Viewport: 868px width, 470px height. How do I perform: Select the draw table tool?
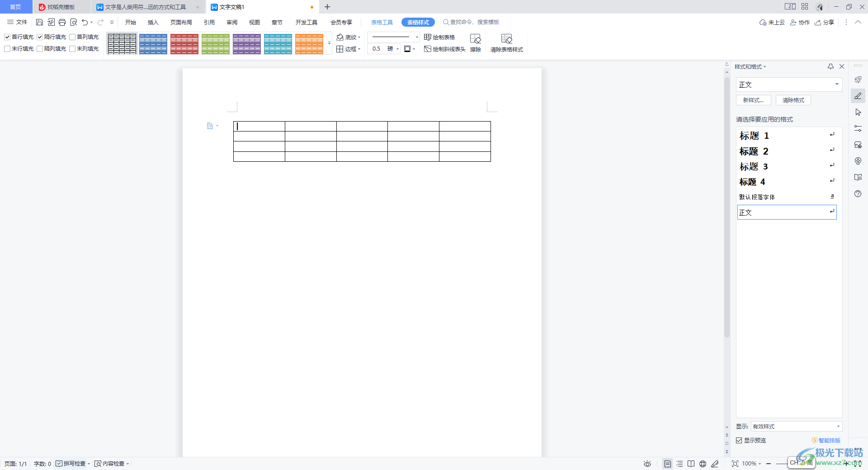pyautogui.click(x=439, y=37)
